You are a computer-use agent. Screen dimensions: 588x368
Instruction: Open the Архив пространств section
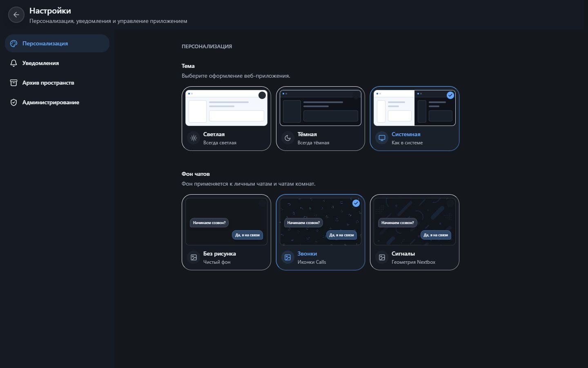57,83
